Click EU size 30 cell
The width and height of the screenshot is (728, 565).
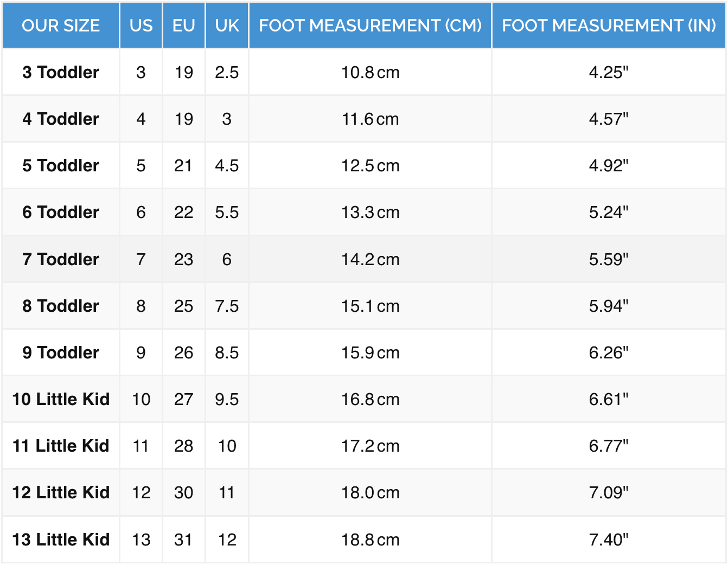click(x=184, y=492)
